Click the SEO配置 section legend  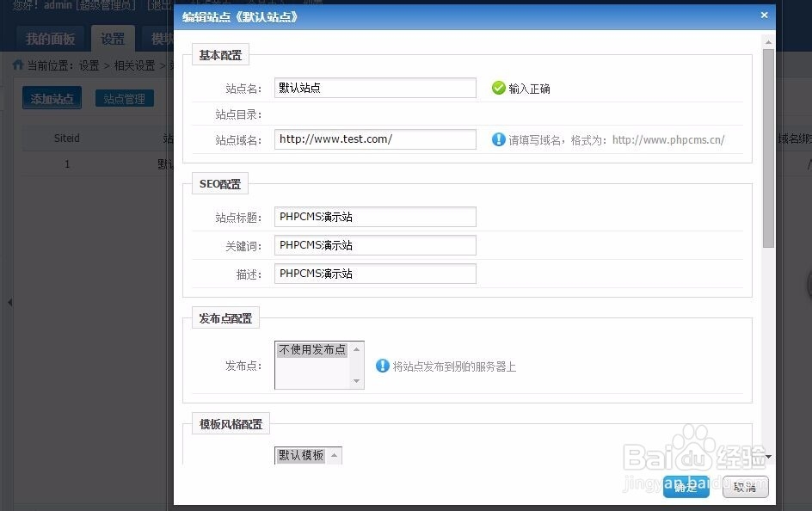[220, 184]
